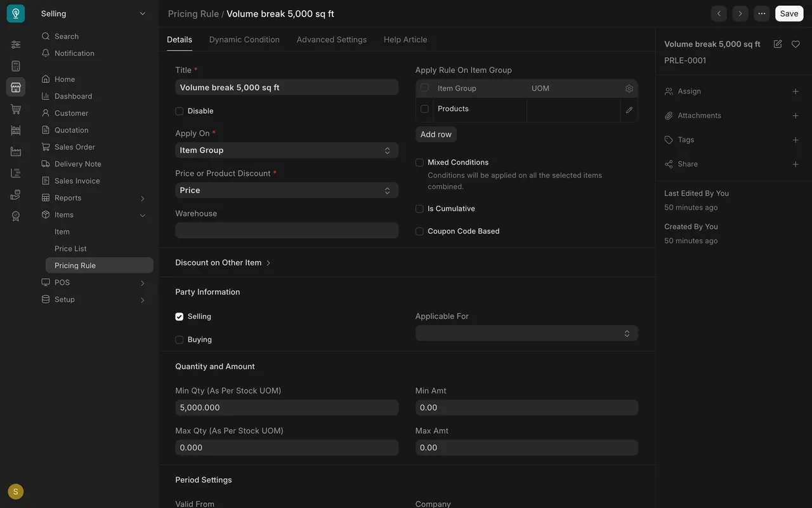The width and height of the screenshot is (812, 508).
Task: Add an attachment with Attachments plus
Action: [796, 116]
